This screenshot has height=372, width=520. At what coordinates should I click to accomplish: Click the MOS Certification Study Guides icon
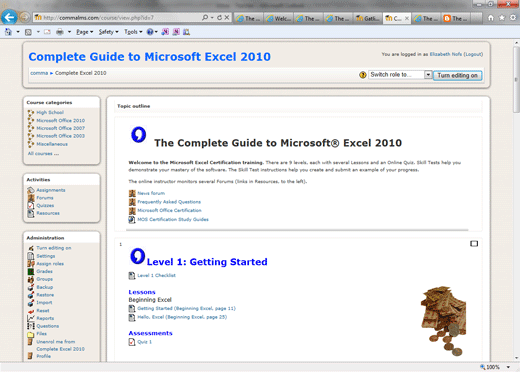(x=132, y=220)
